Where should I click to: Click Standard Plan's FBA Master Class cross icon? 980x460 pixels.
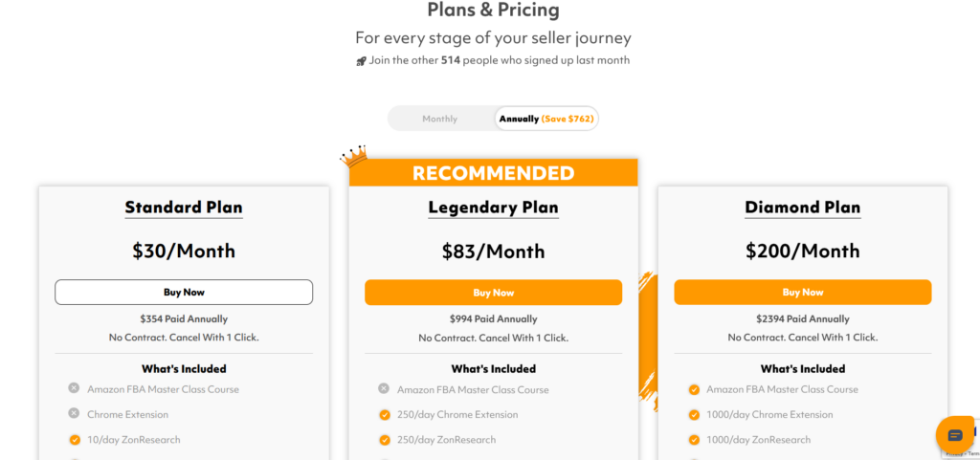(74, 388)
